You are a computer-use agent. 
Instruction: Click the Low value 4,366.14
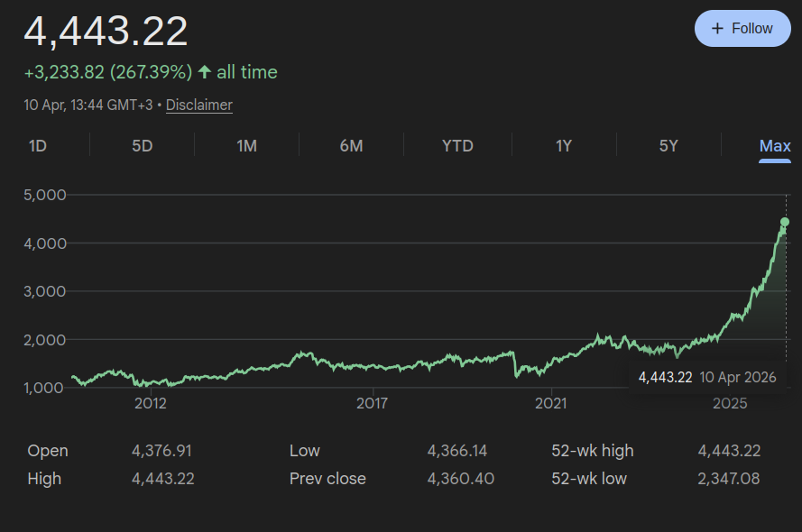click(457, 451)
